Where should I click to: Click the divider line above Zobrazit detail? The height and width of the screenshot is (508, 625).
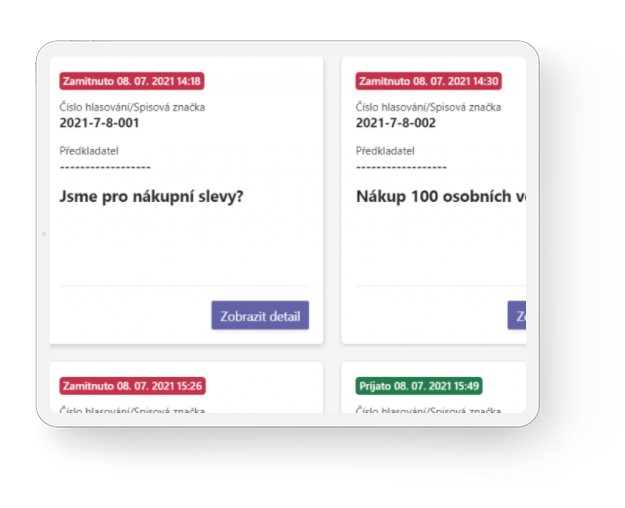185,286
